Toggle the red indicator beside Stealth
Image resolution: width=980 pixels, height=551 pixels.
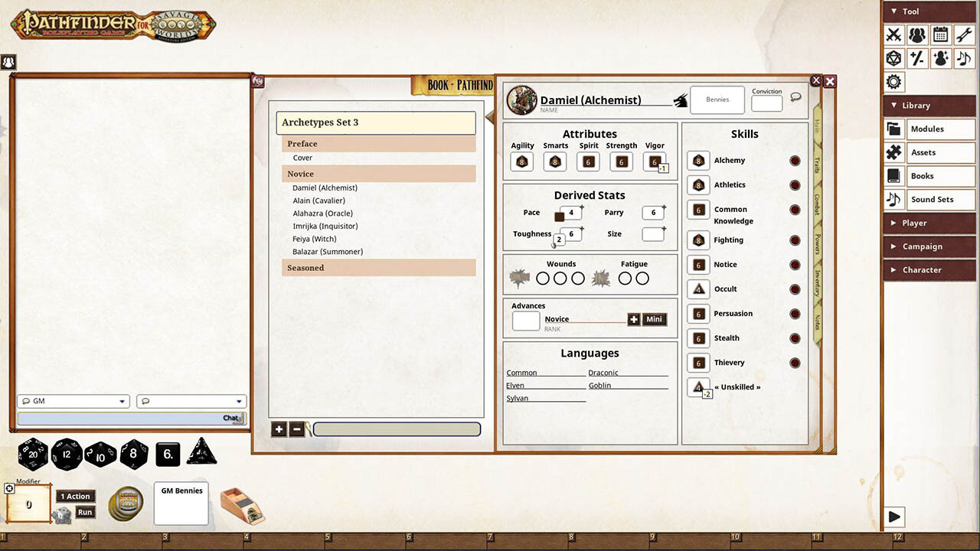(x=795, y=337)
